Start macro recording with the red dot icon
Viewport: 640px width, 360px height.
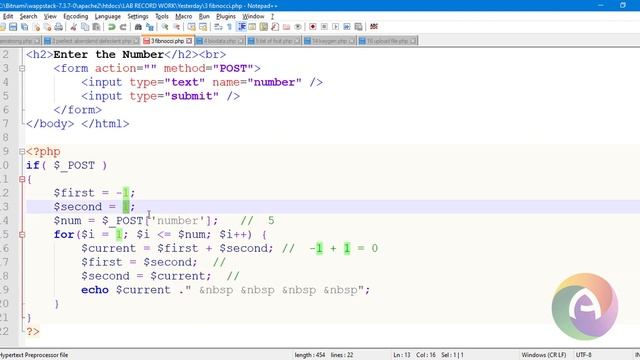(x=313, y=27)
